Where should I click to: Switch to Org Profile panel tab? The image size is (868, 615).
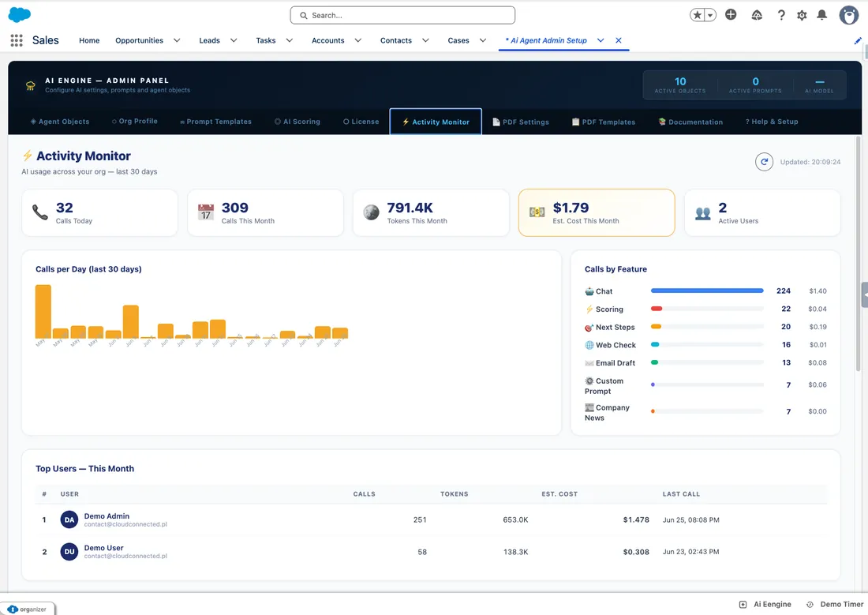tap(134, 122)
